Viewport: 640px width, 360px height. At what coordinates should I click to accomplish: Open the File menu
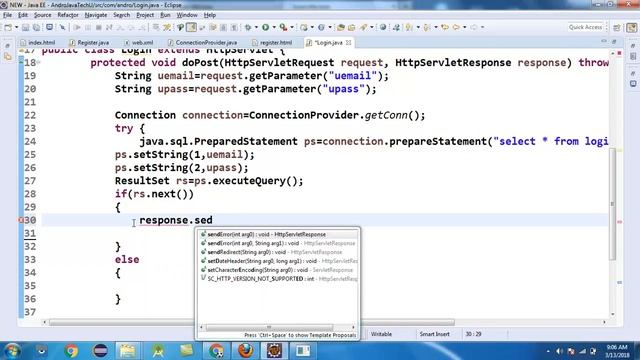click(7, 15)
